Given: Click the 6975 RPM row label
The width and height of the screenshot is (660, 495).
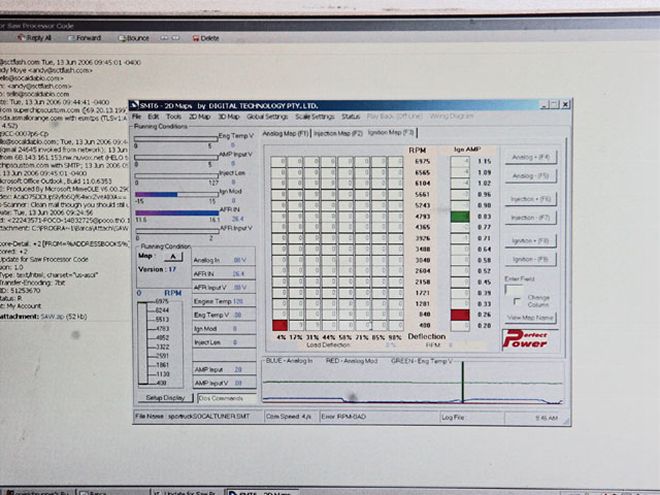Looking at the screenshot, I should pos(422,161).
